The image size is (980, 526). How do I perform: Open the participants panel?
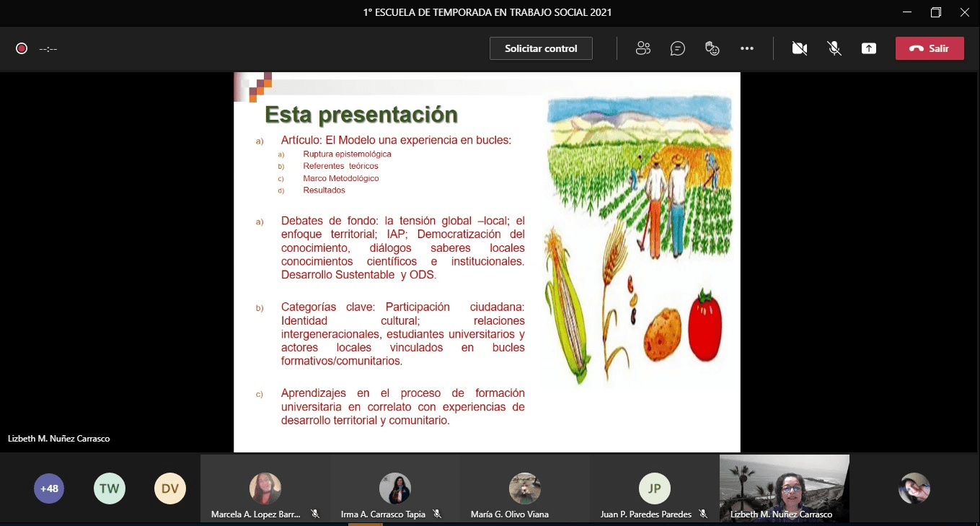coord(643,48)
